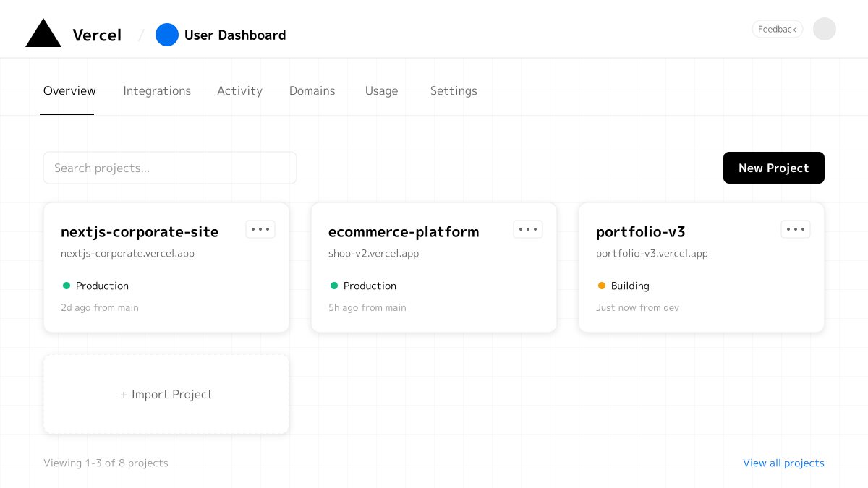Open the ecommerce-platform project title
The height and width of the screenshot is (488, 868).
coord(404,232)
